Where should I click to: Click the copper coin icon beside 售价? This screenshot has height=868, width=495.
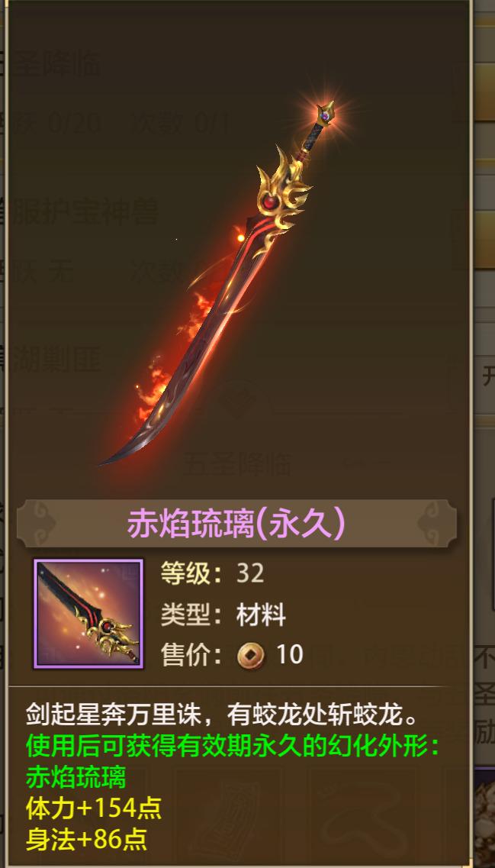[250, 656]
